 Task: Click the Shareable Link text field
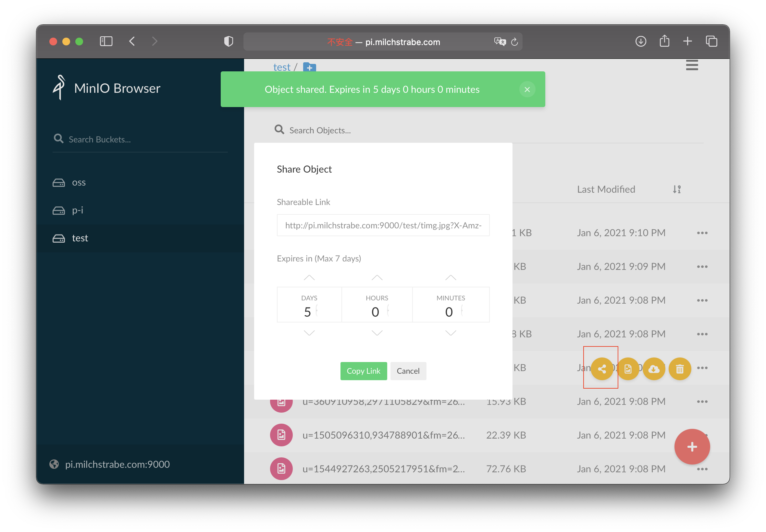click(383, 225)
